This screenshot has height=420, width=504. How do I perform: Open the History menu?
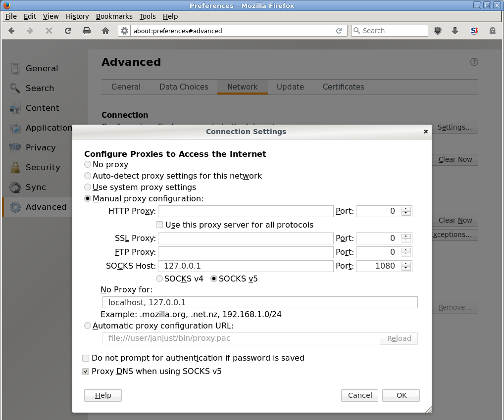point(77,16)
